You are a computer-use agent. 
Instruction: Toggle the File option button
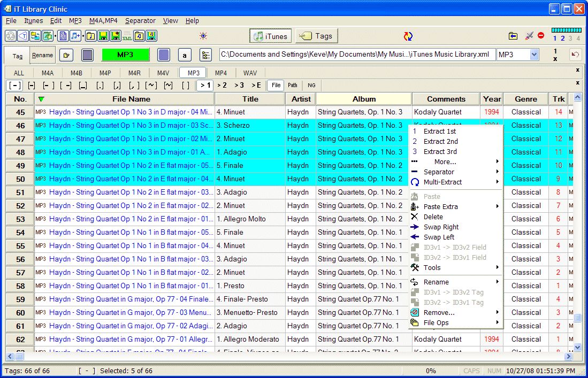276,86
